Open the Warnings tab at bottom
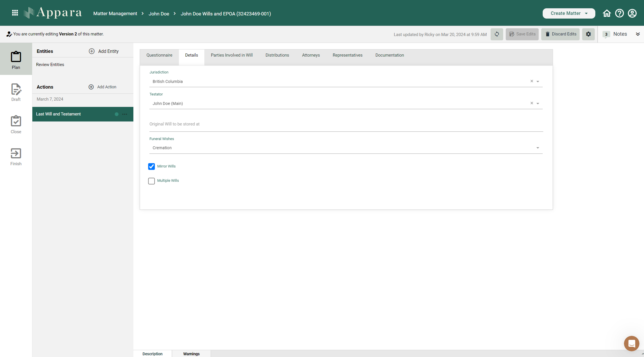The height and width of the screenshot is (357, 644). pos(191,354)
